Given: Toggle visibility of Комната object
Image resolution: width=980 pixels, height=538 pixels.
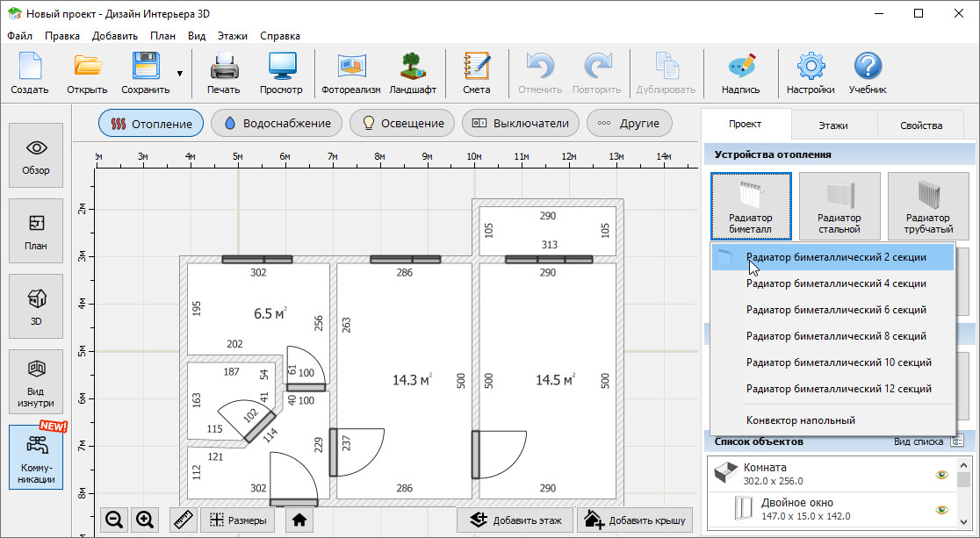Looking at the screenshot, I should pos(942,475).
